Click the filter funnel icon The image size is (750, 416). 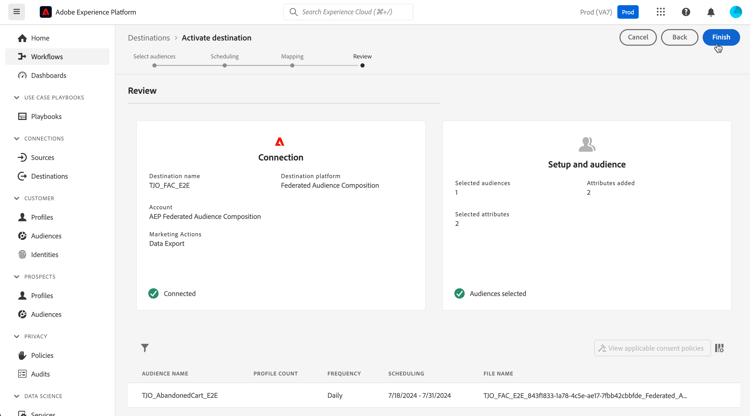145,348
